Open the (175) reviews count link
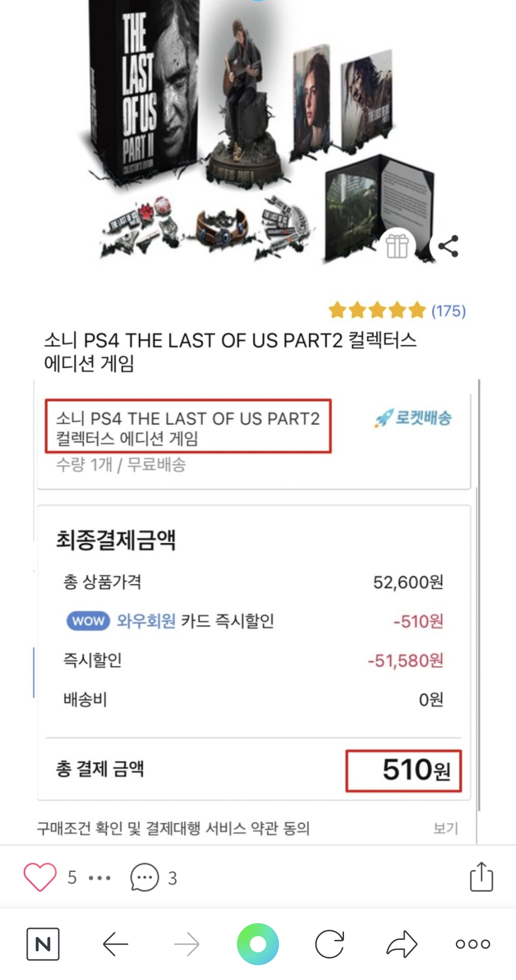 (x=448, y=311)
